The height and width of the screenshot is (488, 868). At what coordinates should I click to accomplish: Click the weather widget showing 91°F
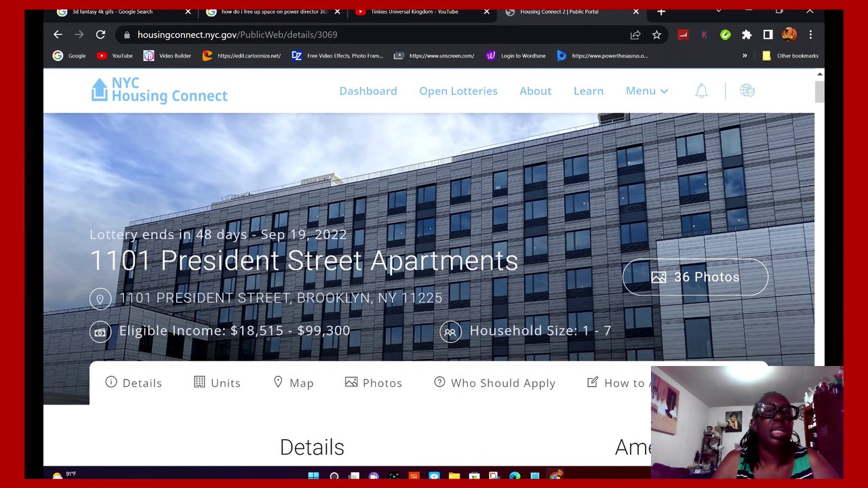coord(64,475)
